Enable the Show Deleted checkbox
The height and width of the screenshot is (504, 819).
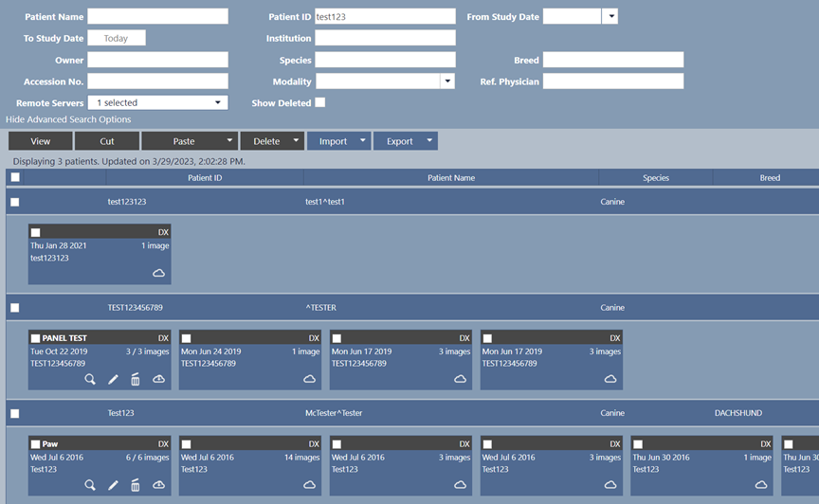coord(320,102)
